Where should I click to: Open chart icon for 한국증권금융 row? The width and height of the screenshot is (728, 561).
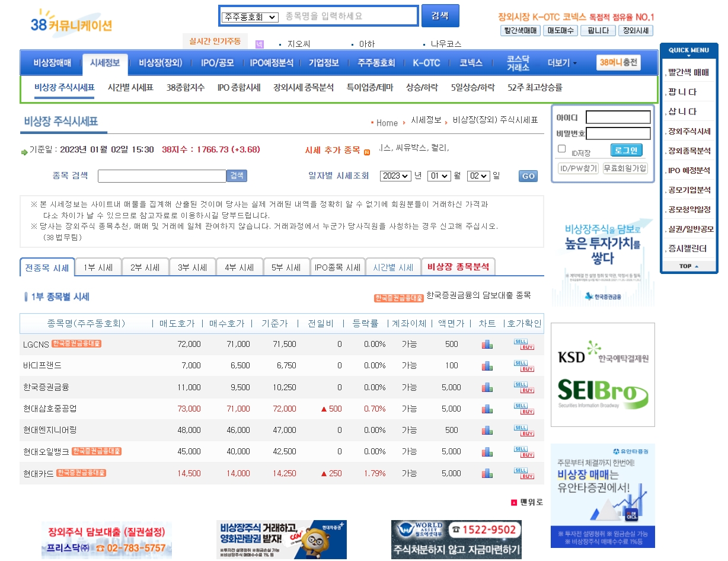tap(487, 387)
